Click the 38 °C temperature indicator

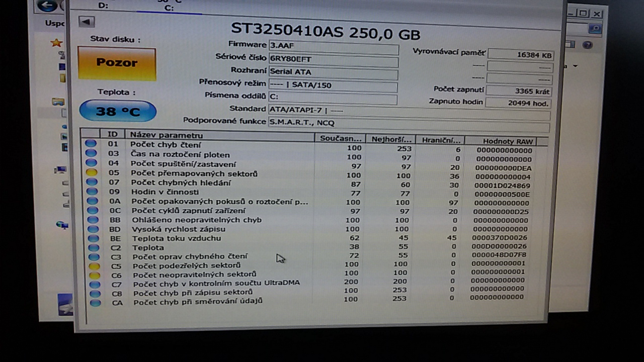118,111
